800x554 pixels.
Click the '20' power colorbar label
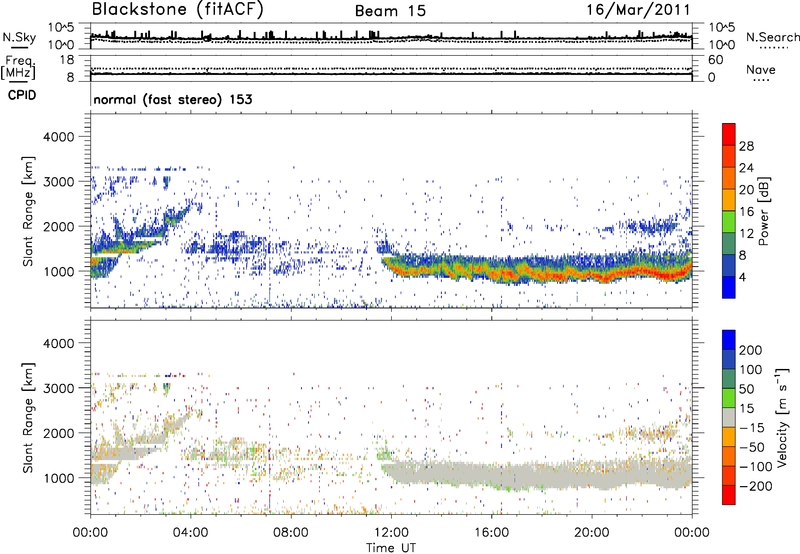746,190
